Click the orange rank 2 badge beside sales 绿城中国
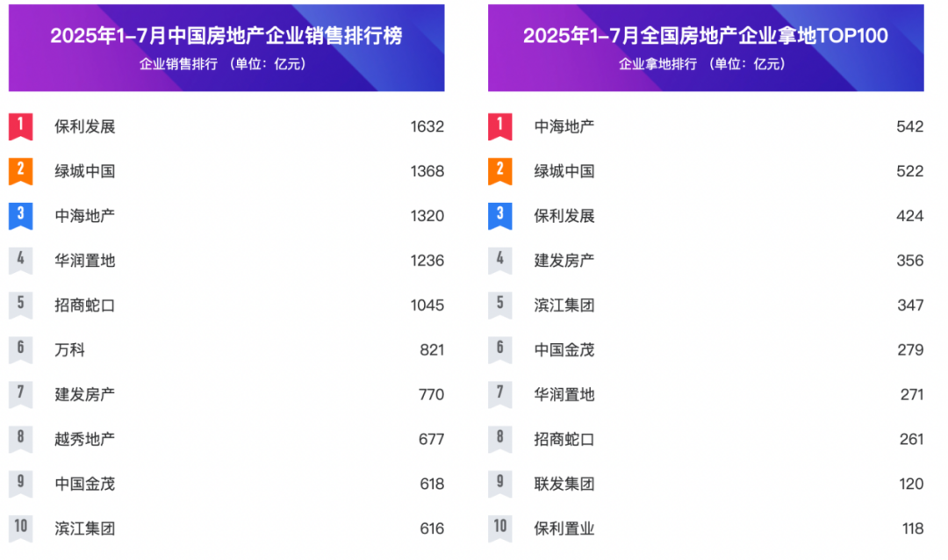This screenshot has width=948, height=560. pos(20,171)
